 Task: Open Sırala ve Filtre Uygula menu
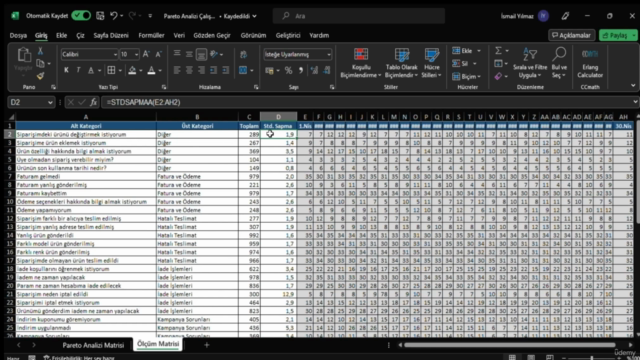click(x=530, y=63)
